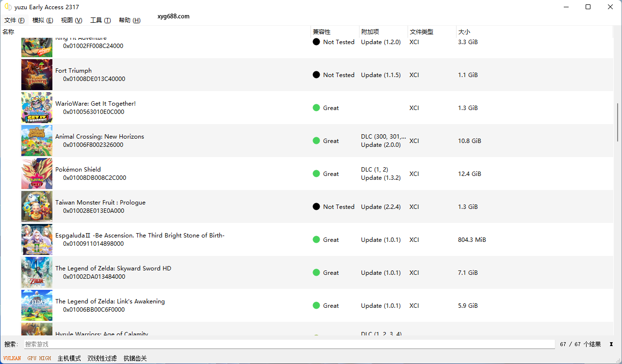Click the 804.3 MiB size value
This screenshot has height=364, width=622.
point(472,240)
